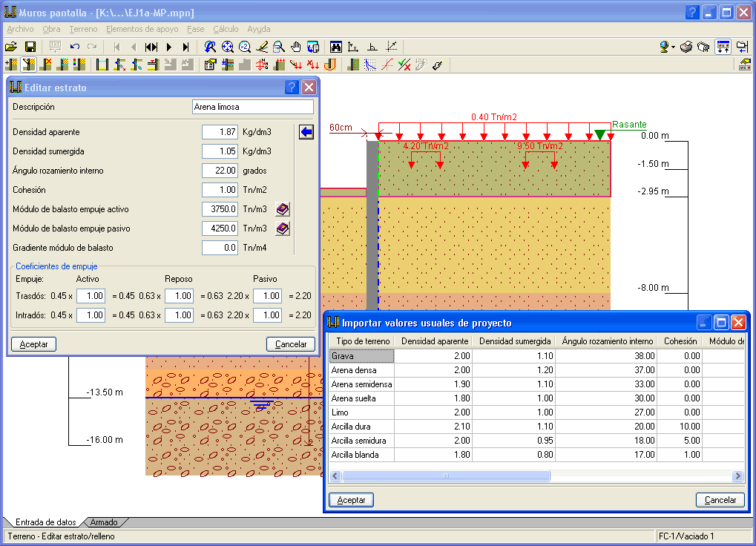The width and height of the screenshot is (756, 546).
Task: Click Aceptar in Editar estrato dialog
Action: click(x=33, y=344)
